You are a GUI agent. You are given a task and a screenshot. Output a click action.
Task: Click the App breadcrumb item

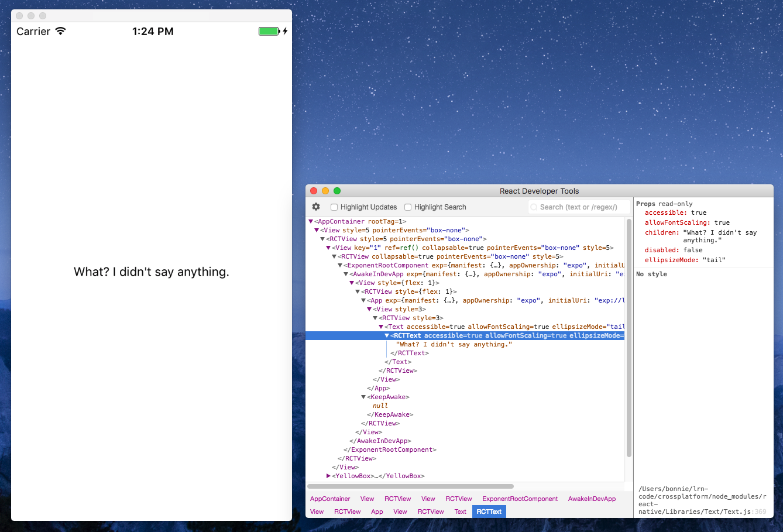377,512
